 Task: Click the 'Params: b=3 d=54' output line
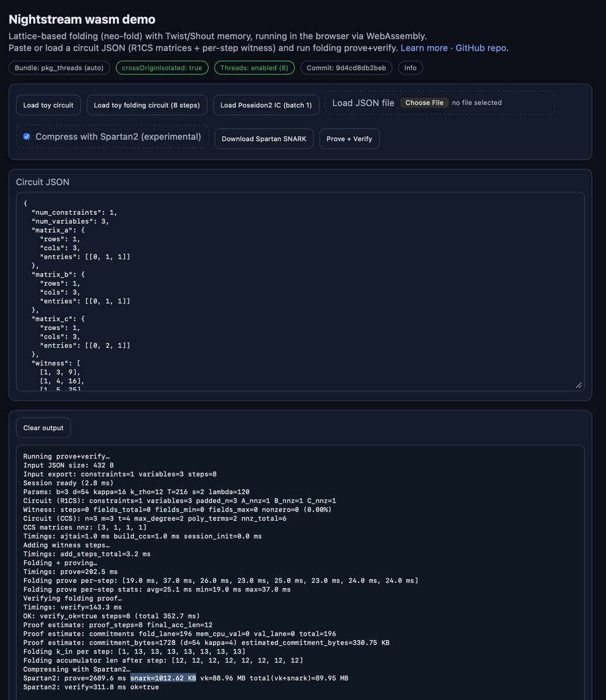point(137,492)
